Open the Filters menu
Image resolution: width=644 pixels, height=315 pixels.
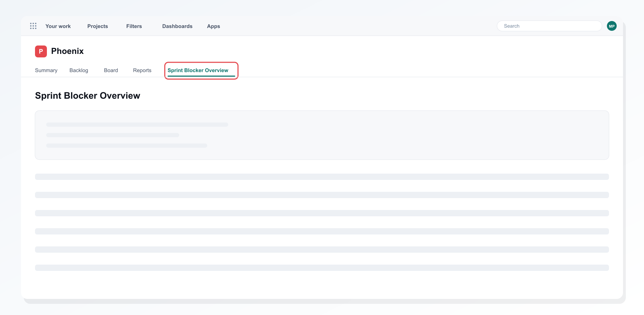(134, 26)
